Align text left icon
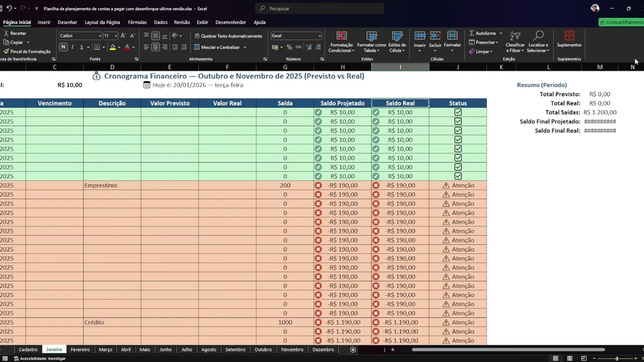This screenshot has width=644, height=362. 146,47
